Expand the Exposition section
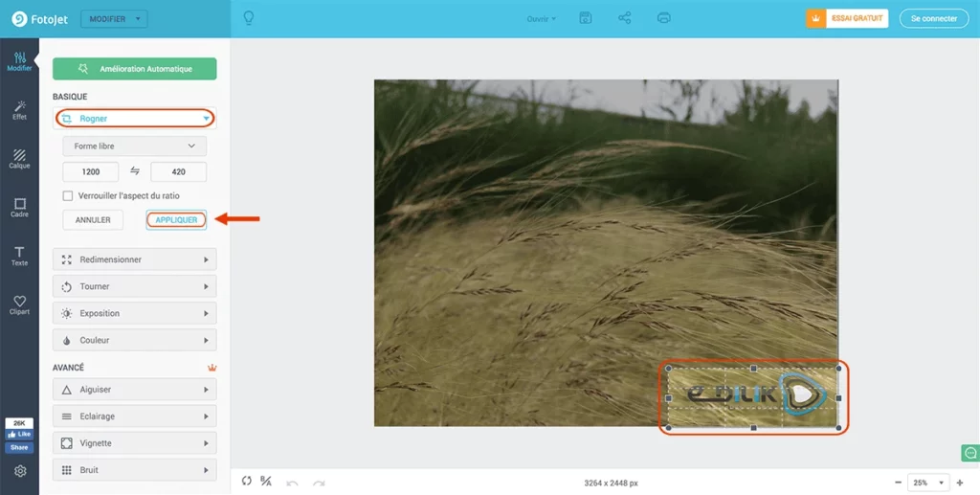The image size is (980, 495). coord(134,313)
